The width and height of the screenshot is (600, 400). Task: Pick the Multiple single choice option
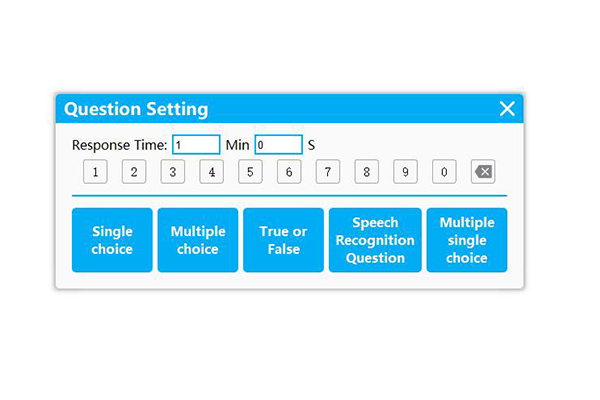(x=467, y=240)
